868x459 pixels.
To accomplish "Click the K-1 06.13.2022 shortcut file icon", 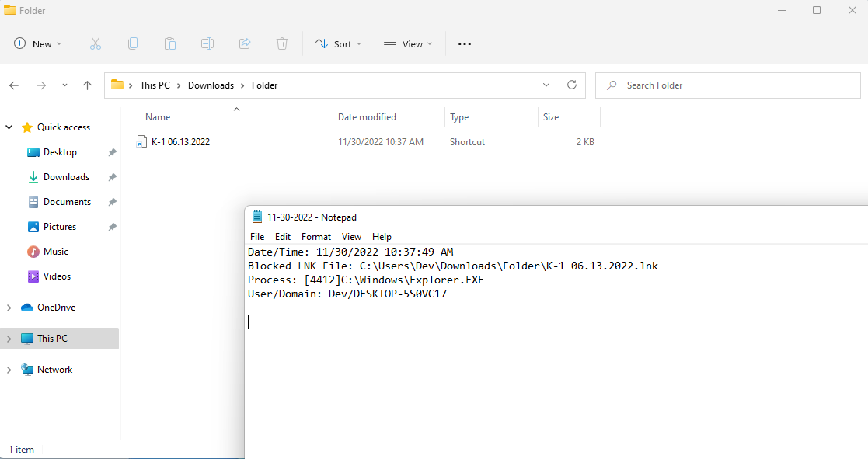I will [x=141, y=141].
